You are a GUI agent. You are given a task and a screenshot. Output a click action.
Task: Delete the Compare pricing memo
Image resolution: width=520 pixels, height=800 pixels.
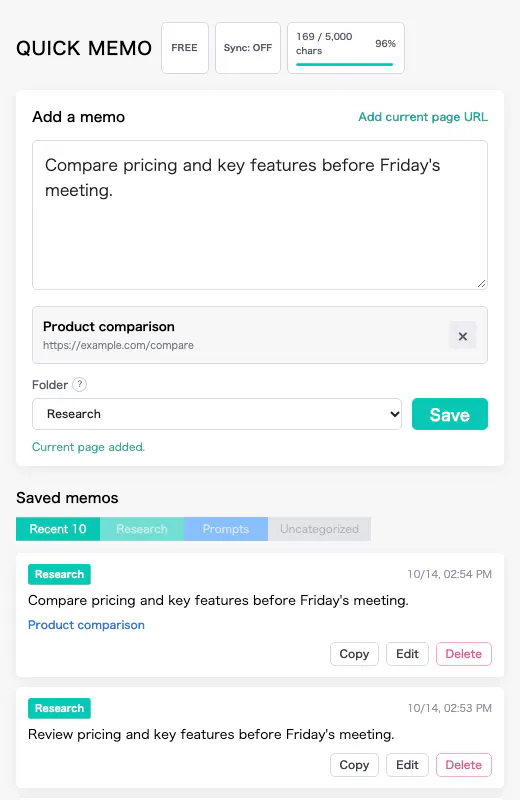point(463,654)
